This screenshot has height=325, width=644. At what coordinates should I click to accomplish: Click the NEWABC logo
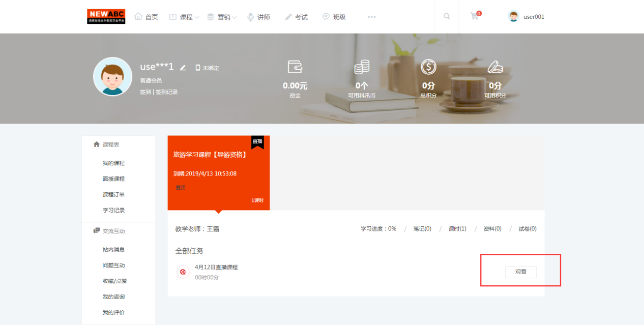point(106,16)
